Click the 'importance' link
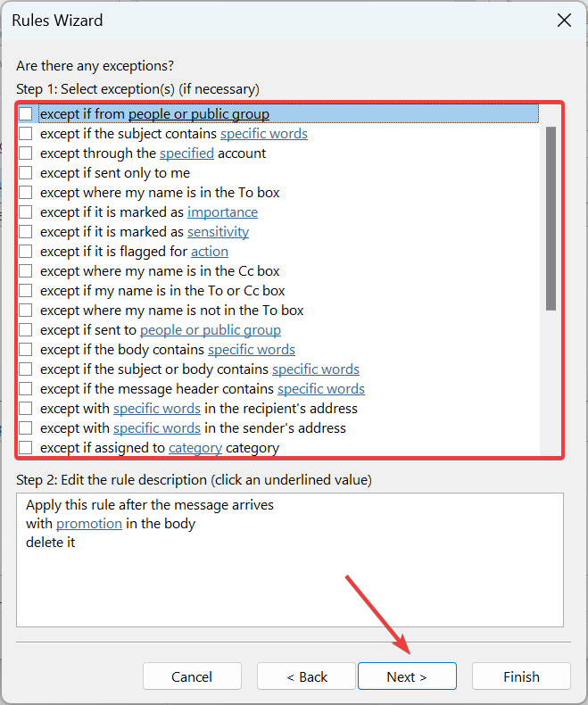This screenshot has width=588, height=705. coord(222,212)
